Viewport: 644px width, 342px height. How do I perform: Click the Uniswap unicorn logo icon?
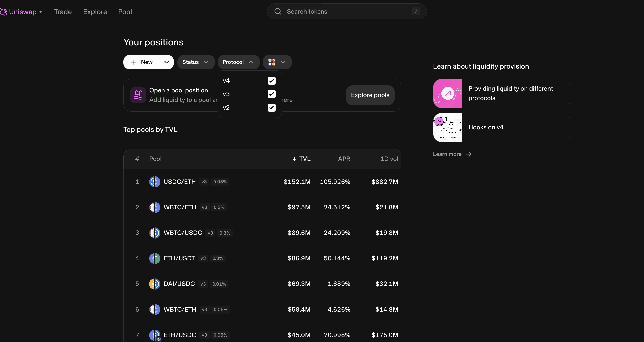(x=3, y=12)
